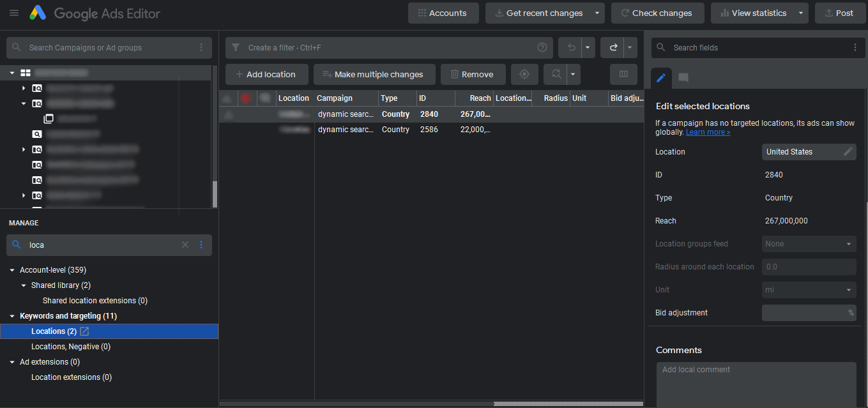Click the Check changes button
This screenshot has height=408, width=868.
click(657, 13)
